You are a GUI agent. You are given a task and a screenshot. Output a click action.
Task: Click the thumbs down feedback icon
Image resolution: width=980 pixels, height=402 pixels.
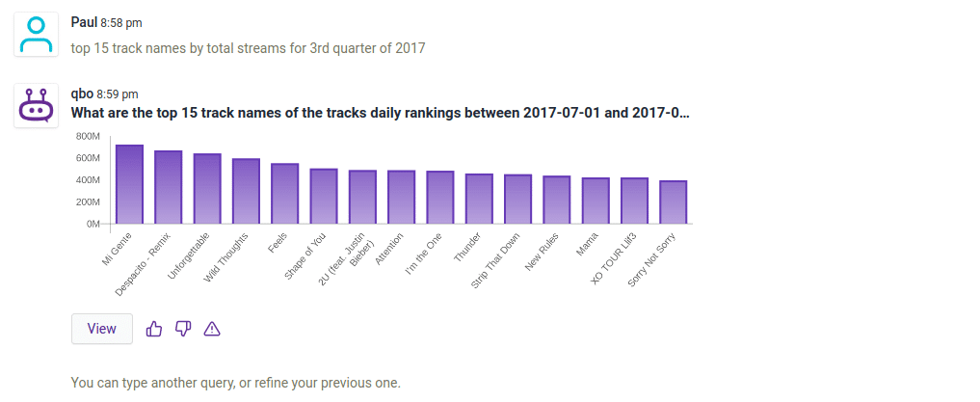(183, 329)
